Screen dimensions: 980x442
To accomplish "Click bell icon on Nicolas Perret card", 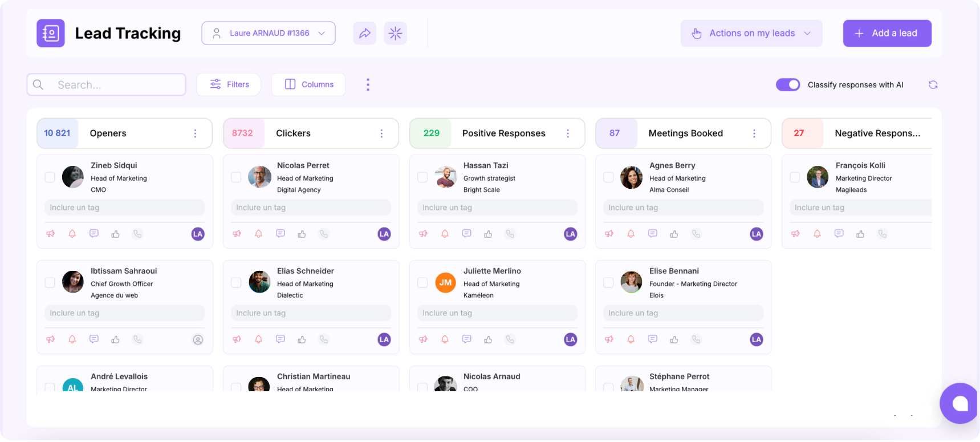I will pyautogui.click(x=258, y=234).
